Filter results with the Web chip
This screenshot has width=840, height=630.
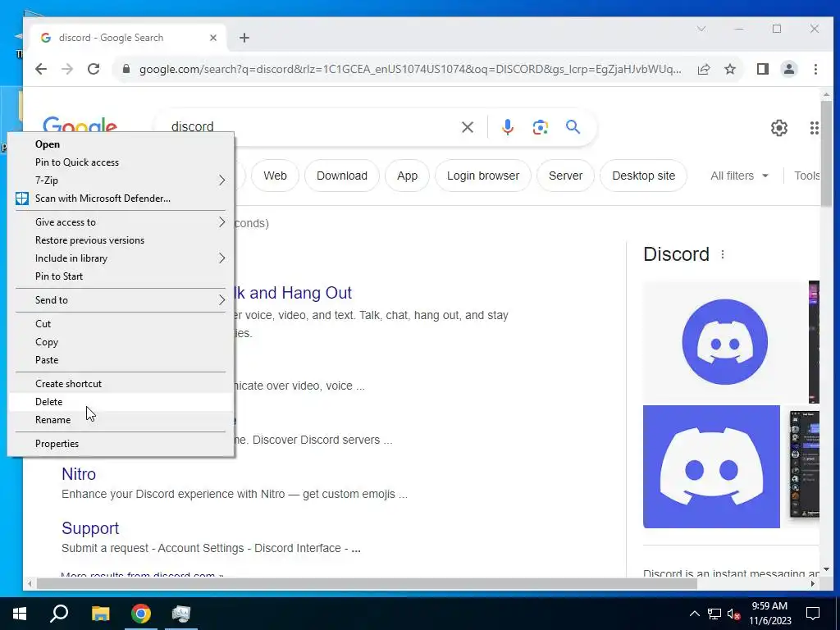[x=275, y=176]
